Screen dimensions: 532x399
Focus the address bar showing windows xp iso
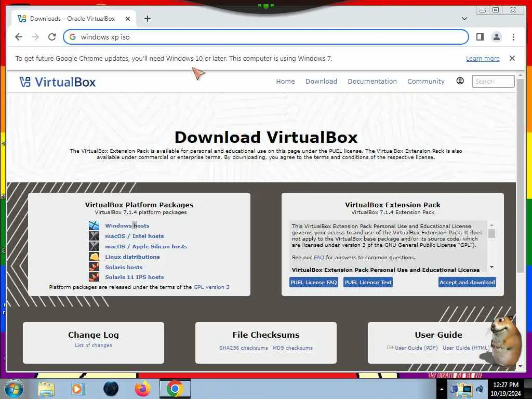point(265,37)
